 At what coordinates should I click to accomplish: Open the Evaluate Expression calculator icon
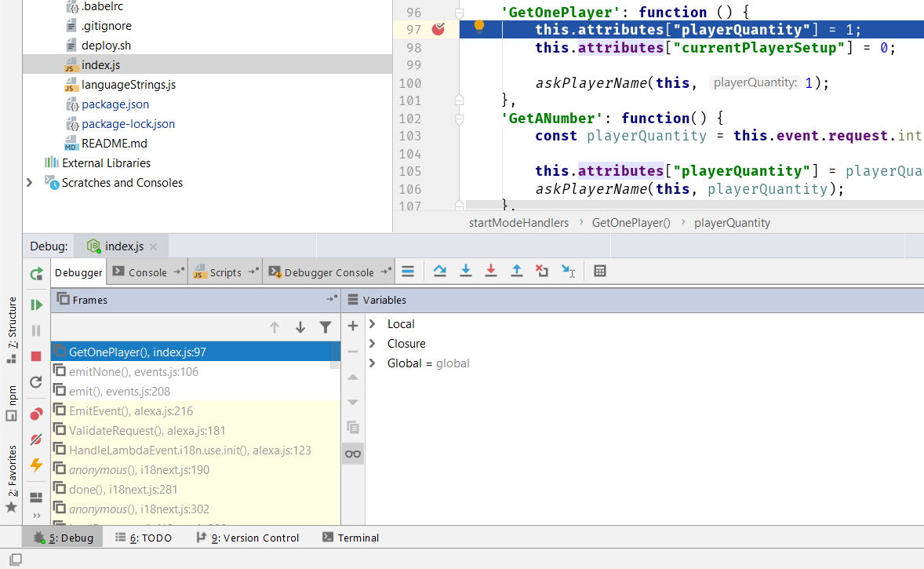[600, 272]
